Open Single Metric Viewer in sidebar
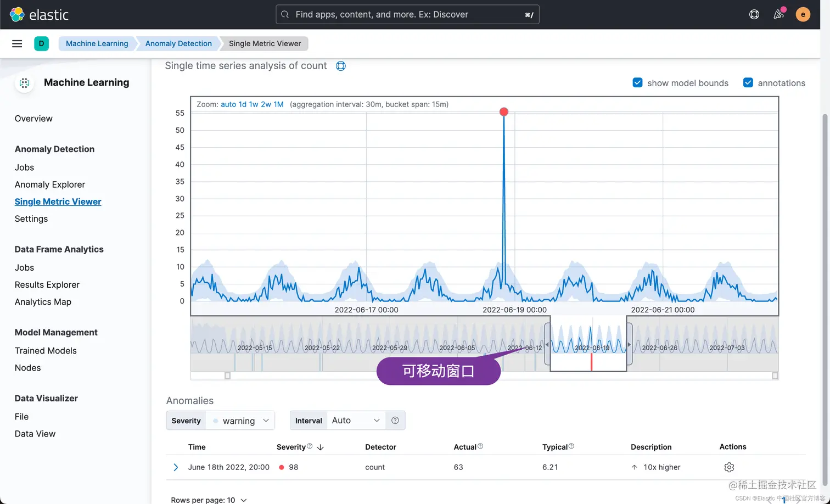This screenshot has width=830, height=504. coord(58,201)
